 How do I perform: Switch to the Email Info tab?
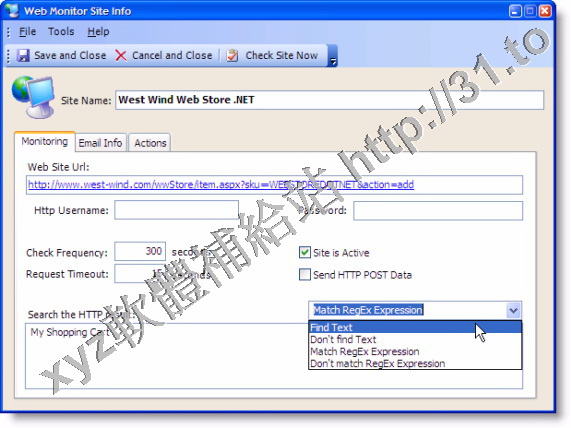tap(101, 143)
